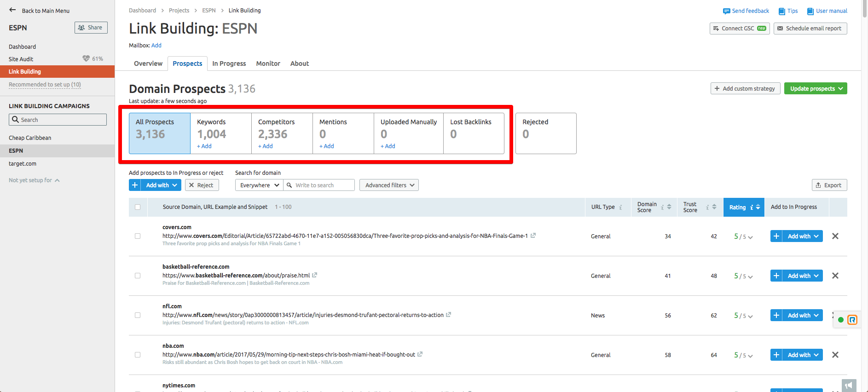Viewport: 868px width, 392px height.
Task: Click the Export button
Action: 829,185
